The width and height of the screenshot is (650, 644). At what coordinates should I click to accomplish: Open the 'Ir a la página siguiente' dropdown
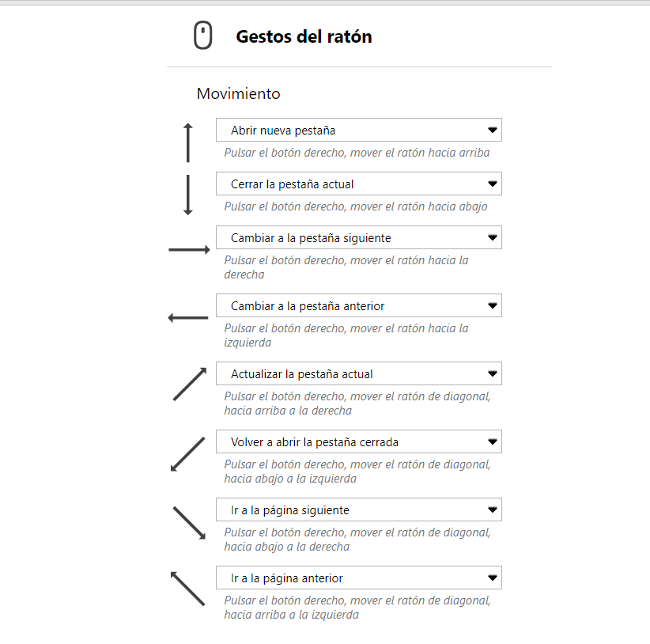[358, 510]
